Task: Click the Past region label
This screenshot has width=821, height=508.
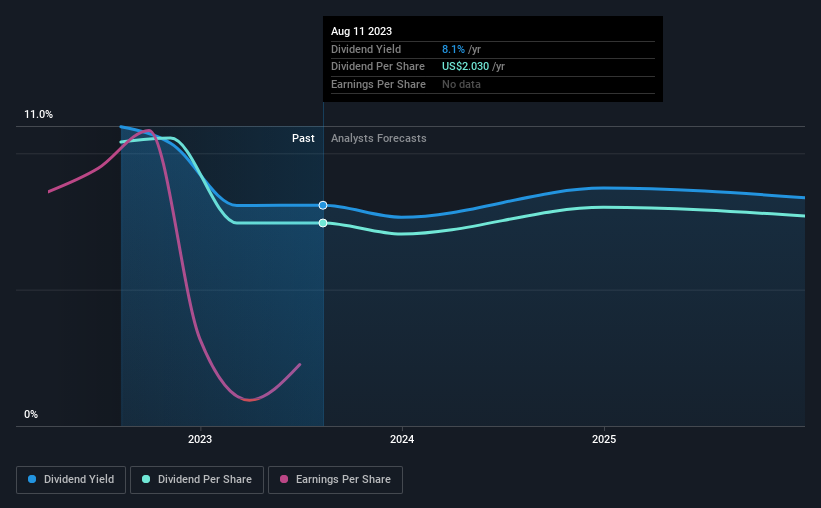Action: [303, 138]
